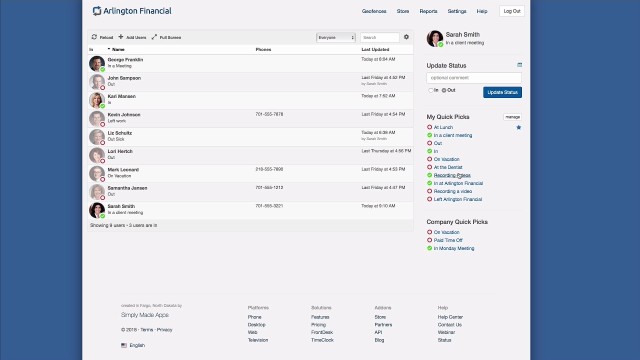Open the Settings menu
The width and height of the screenshot is (640, 360).
tap(457, 11)
